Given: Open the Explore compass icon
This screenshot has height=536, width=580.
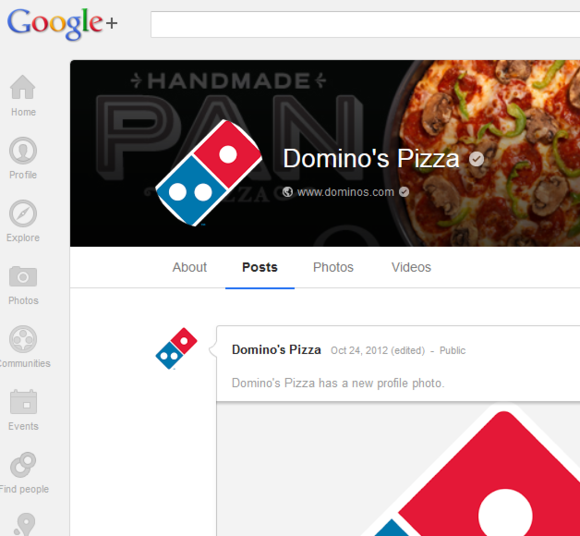Looking at the screenshot, I should pos(23,213).
